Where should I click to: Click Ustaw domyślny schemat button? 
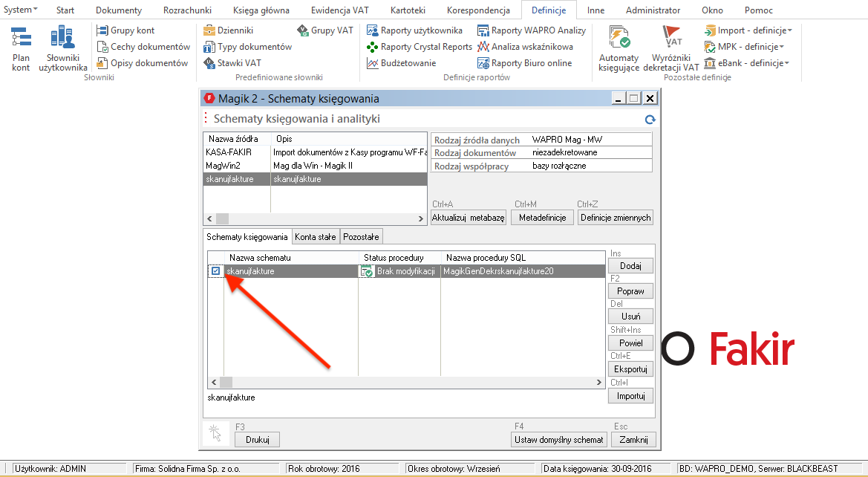click(x=558, y=439)
